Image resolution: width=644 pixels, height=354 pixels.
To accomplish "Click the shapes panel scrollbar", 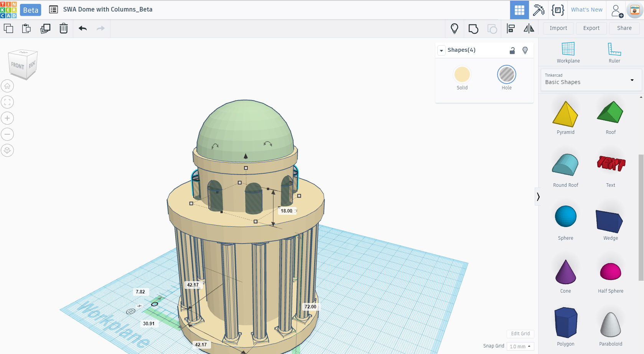I will pos(641,218).
